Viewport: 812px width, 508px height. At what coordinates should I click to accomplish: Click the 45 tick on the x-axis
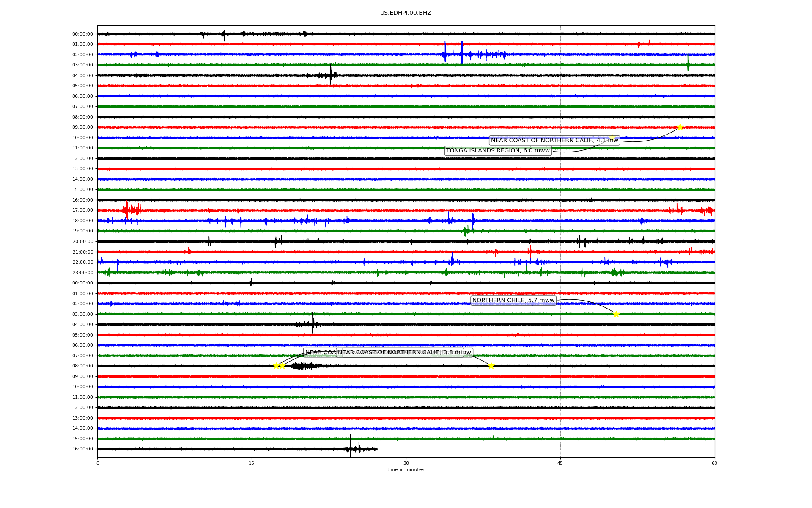tap(560, 463)
